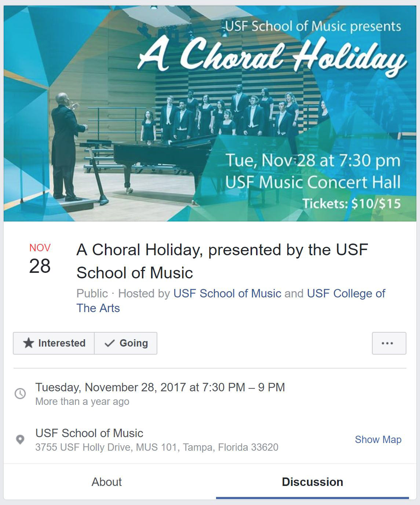
Task: Click the star icon on Interested
Action: click(28, 343)
